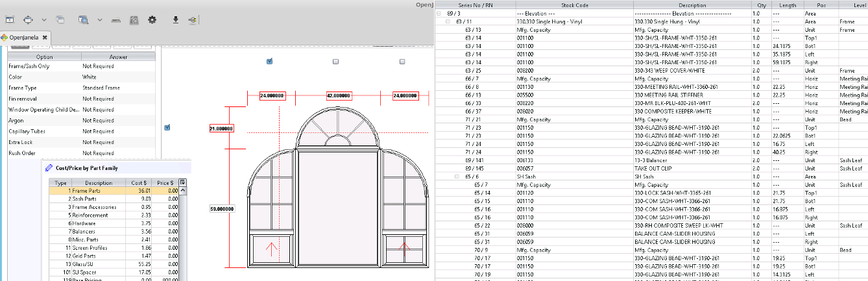Screen dimensions: 868x281
Task: Open dropdown arrow beside the zoom window icon
Action: tap(99, 20)
